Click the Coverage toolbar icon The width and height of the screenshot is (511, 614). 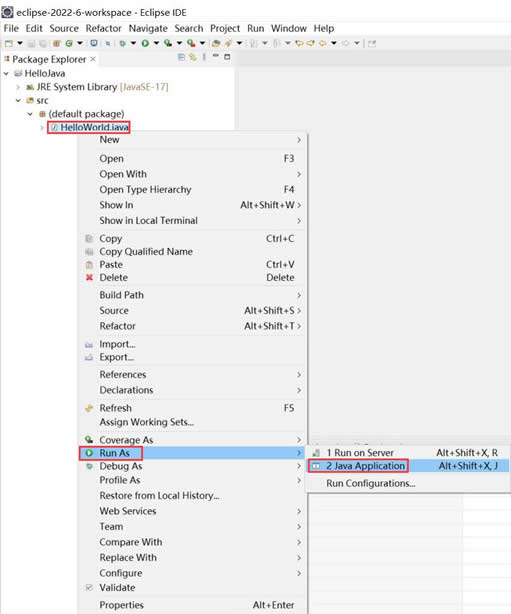pos(168,43)
